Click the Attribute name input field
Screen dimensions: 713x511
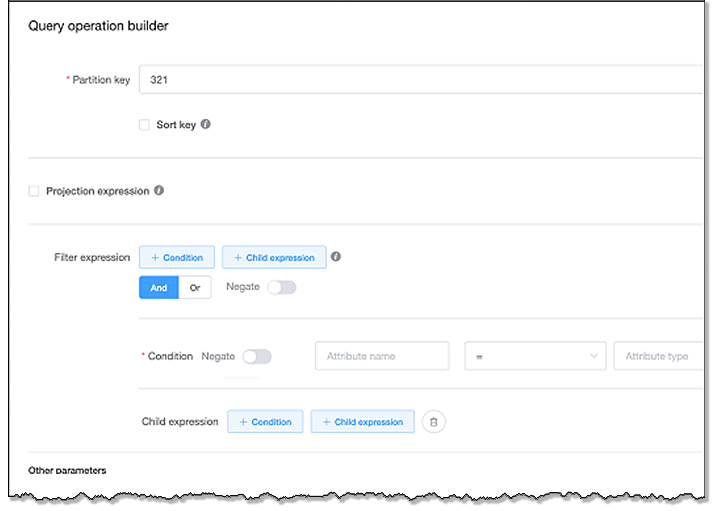point(382,356)
